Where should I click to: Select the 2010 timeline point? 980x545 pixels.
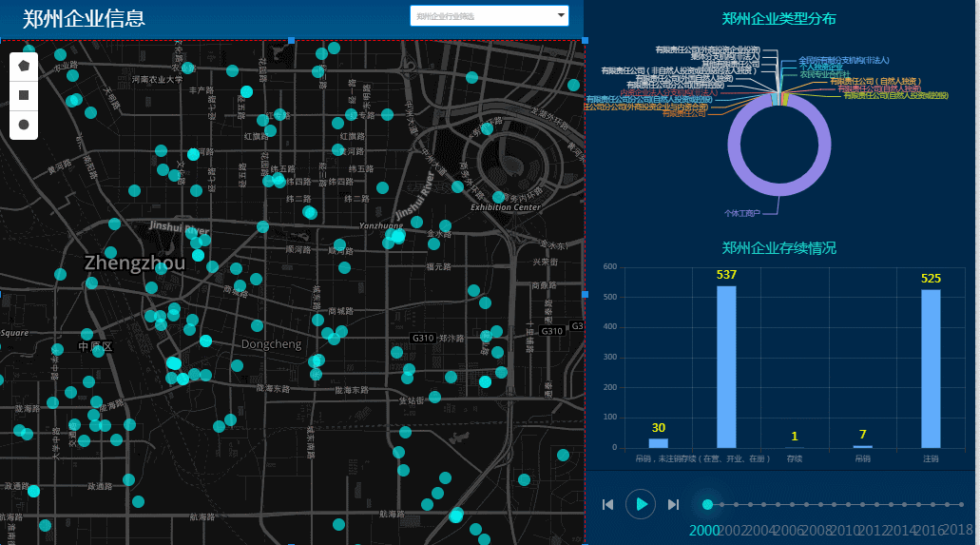[847, 504]
